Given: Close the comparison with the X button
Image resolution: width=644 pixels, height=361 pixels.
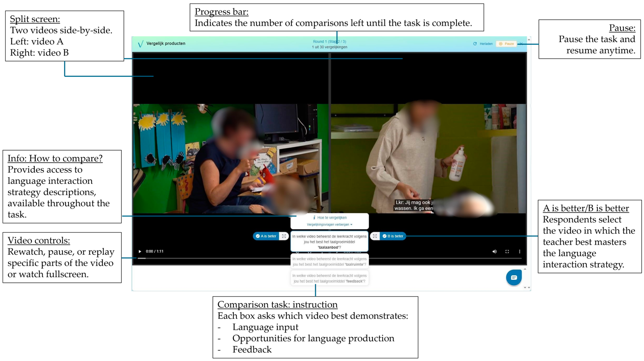Looking at the screenshot, I should coord(521,44).
